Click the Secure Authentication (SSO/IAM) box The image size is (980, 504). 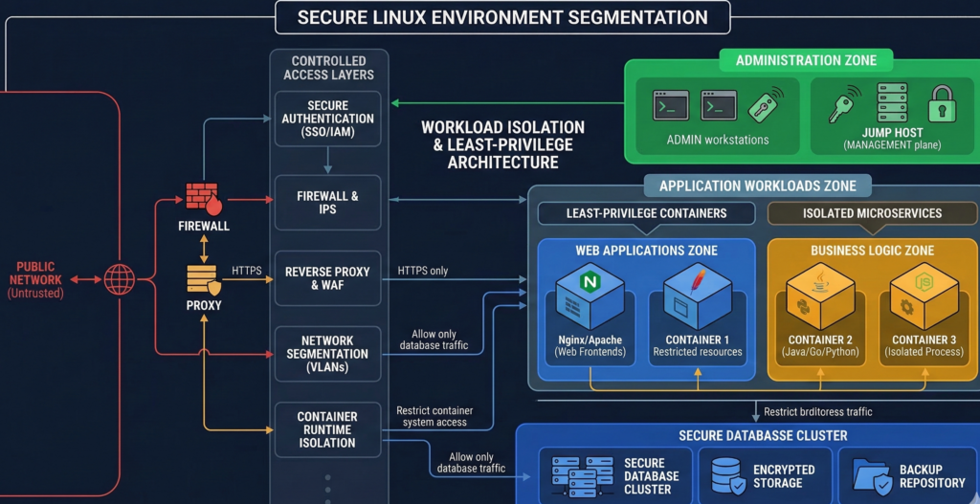[x=327, y=119]
